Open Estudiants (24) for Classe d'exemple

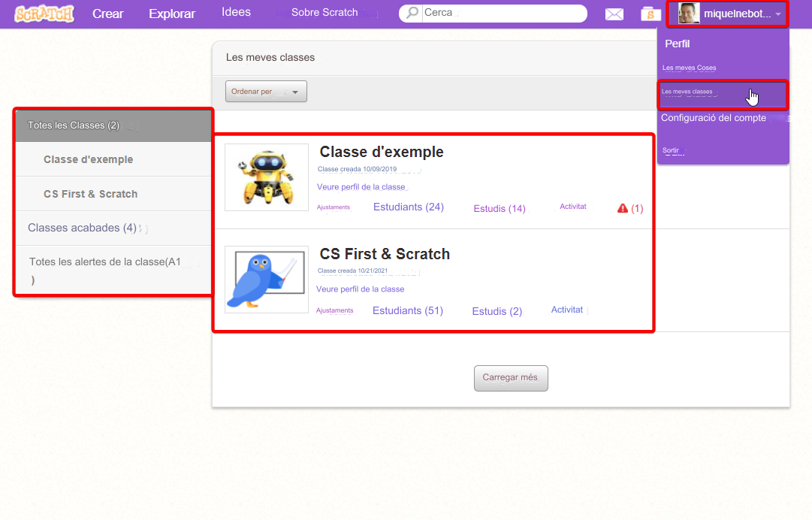pos(408,207)
